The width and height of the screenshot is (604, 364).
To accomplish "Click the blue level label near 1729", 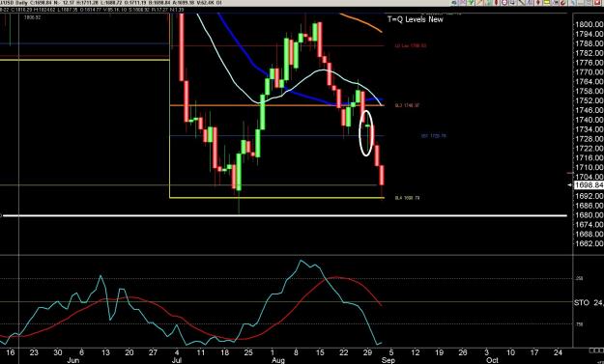I will pos(433,136).
